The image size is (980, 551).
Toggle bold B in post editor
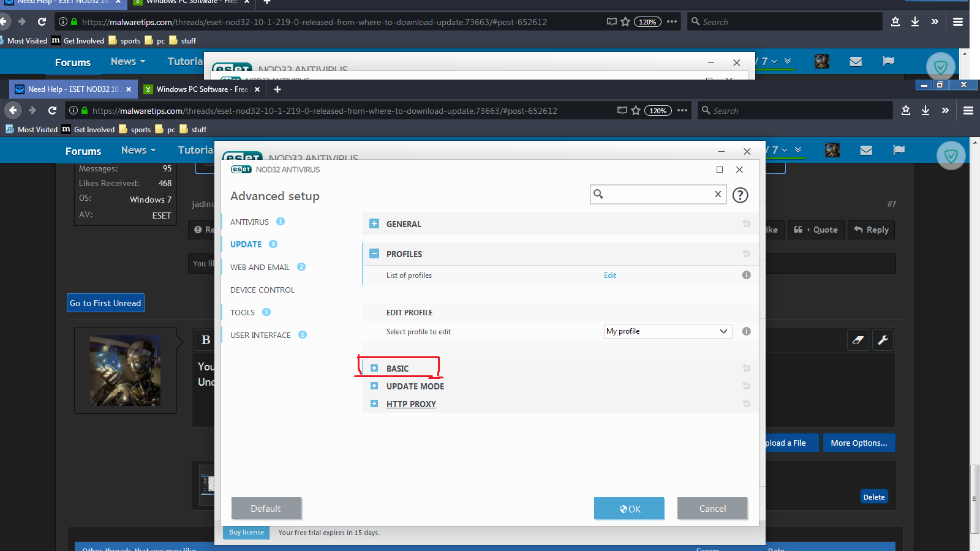pos(206,340)
